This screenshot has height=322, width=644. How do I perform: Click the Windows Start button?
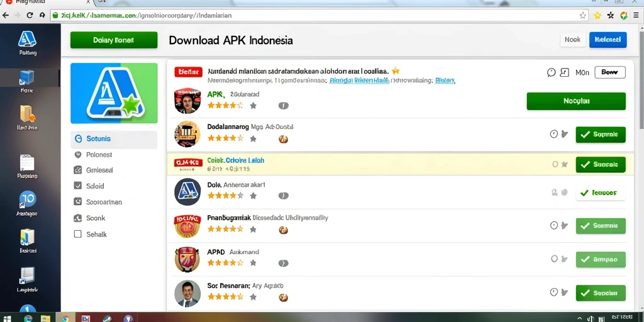7,318
